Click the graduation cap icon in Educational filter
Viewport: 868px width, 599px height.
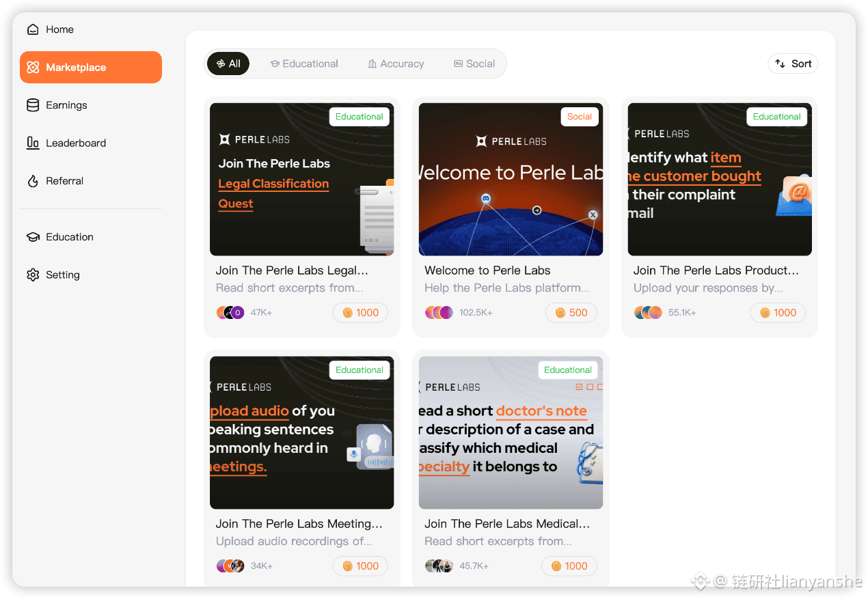click(275, 64)
